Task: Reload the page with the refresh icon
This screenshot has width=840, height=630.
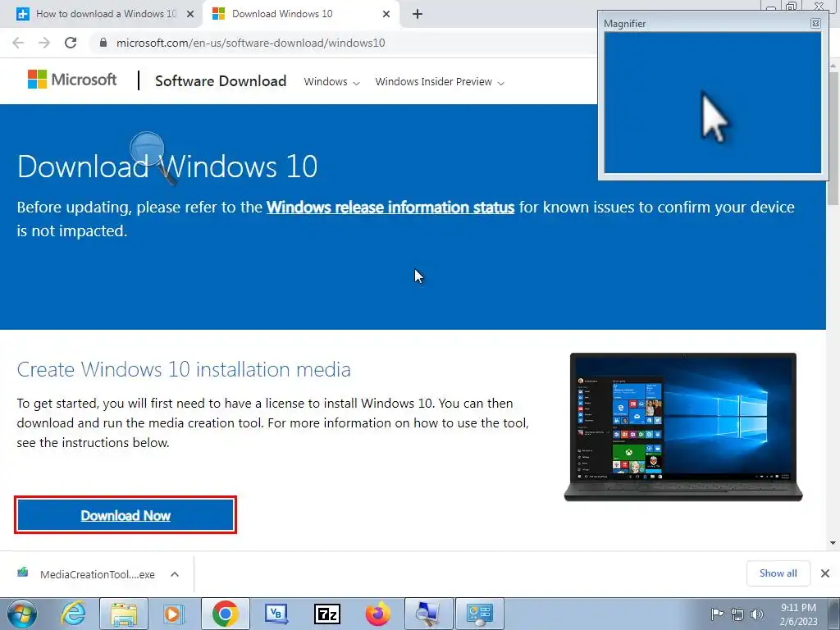Action: coord(71,43)
